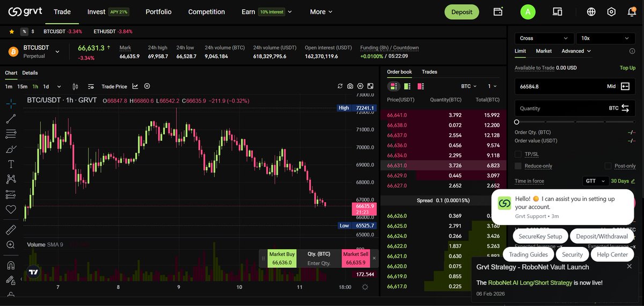The width and height of the screenshot is (644, 306).
Task: Tick the Post-only checkbox
Action: point(608,166)
